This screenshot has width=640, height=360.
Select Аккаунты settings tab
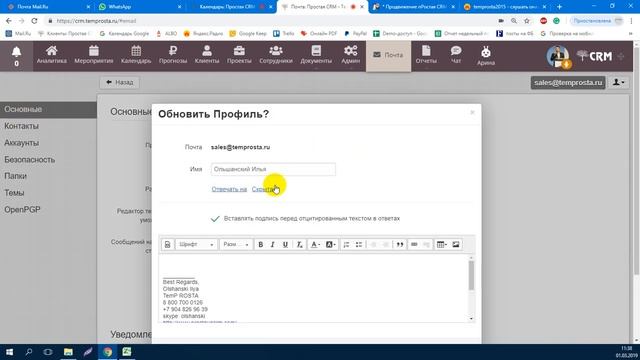coord(48,143)
